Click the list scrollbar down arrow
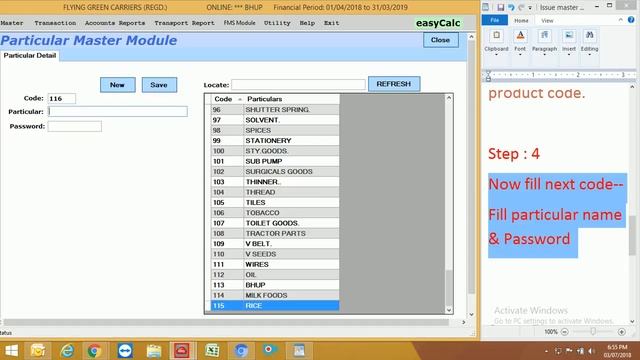This screenshot has width=640, height=360. coord(449,310)
